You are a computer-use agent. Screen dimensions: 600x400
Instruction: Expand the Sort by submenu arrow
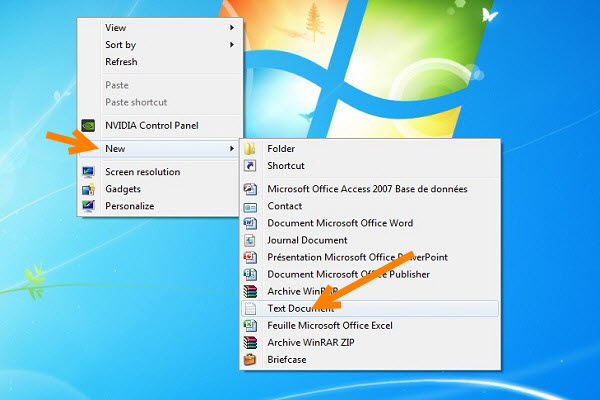232,45
